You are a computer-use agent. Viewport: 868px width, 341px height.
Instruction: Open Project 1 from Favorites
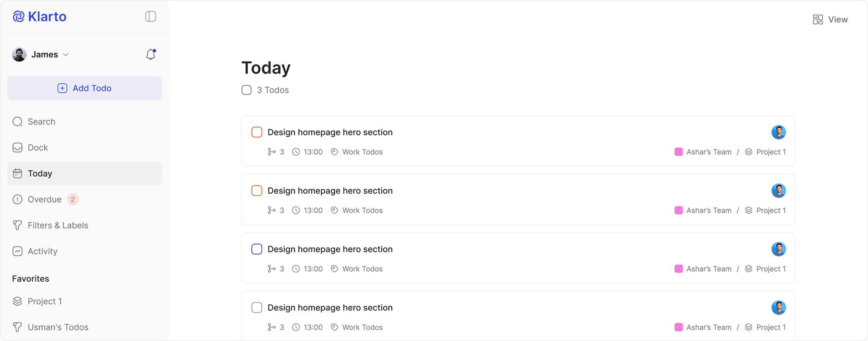(x=45, y=301)
